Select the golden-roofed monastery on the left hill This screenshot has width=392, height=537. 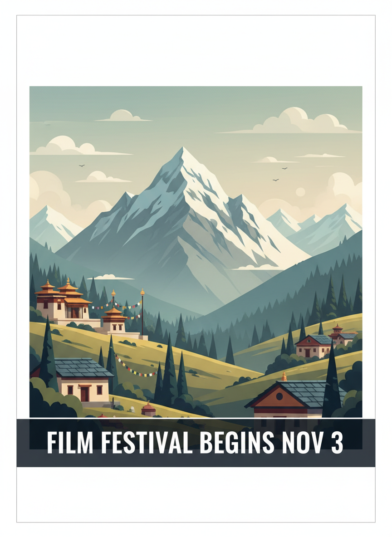tap(64, 301)
